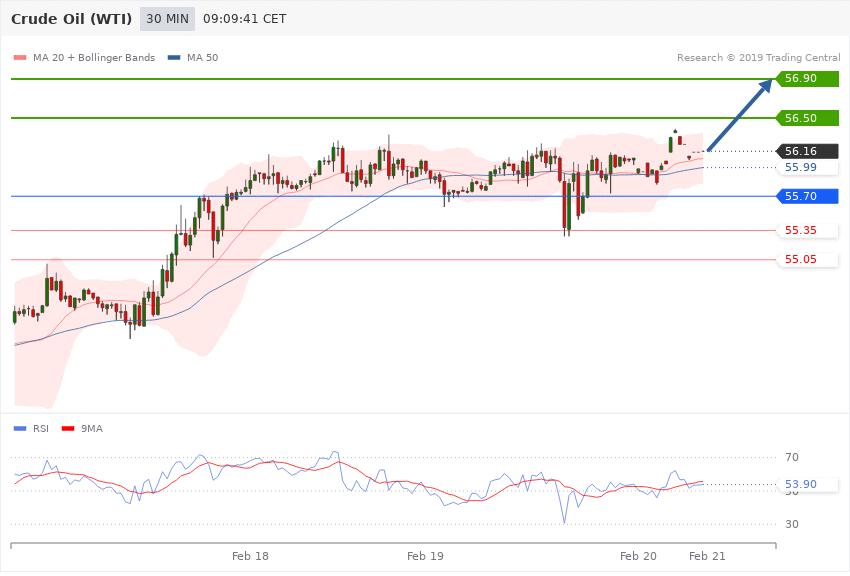
Task: Click the Crude Oil (WTI) title
Action: tap(72, 19)
